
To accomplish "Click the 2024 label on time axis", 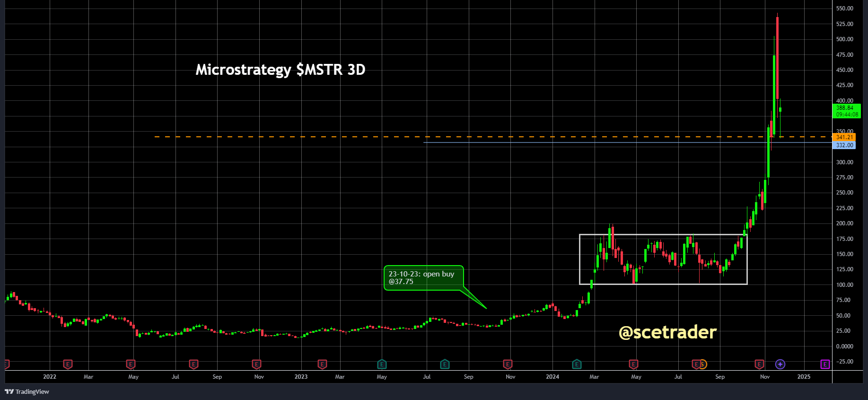I will pyautogui.click(x=552, y=377).
